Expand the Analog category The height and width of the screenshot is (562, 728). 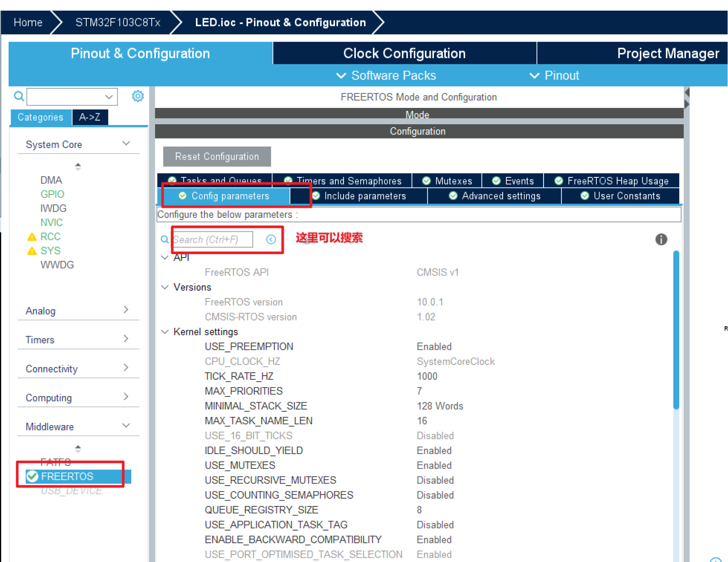pos(126,310)
